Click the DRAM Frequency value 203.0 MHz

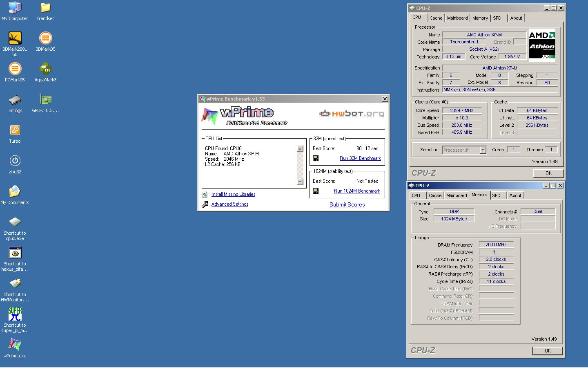pos(496,245)
